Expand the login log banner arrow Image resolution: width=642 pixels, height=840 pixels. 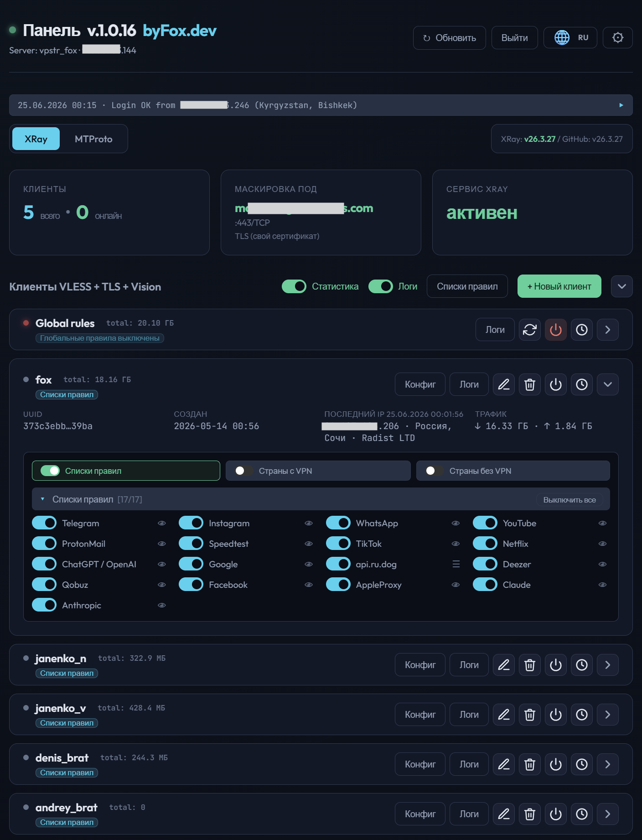pyautogui.click(x=621, y=105)
